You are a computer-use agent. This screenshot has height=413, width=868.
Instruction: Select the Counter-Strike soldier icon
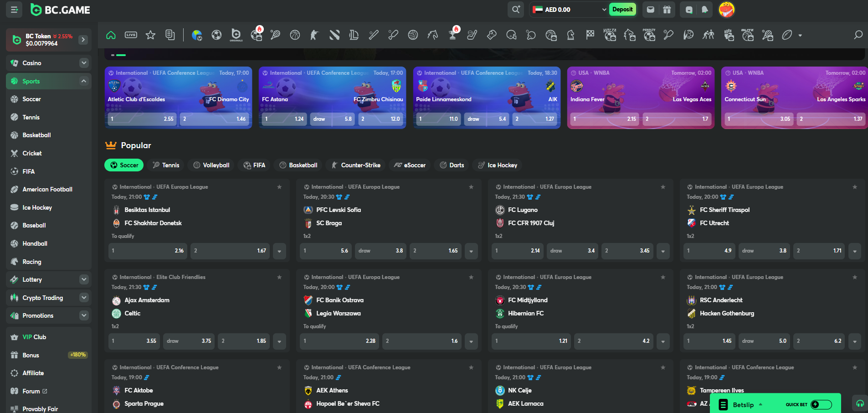click(x=314, y=35)
